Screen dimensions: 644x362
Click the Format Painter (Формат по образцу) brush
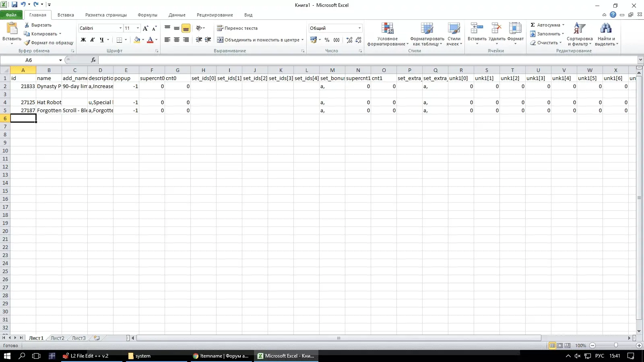[x=27, y=43]
